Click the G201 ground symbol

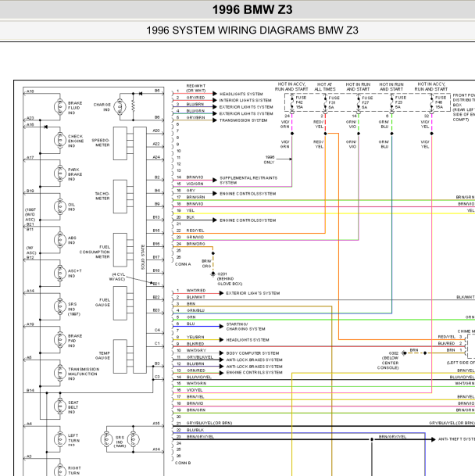213,274
